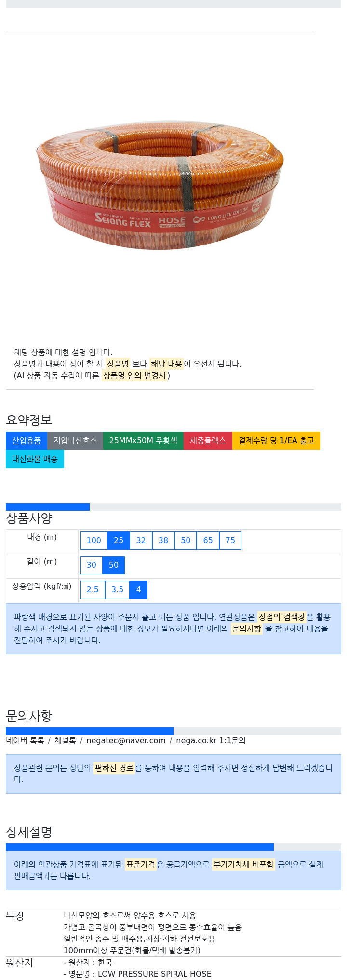The width and height of the screenshot is (347, 980).
Task: Select inner diameter 75
Action: click(230, 541)
